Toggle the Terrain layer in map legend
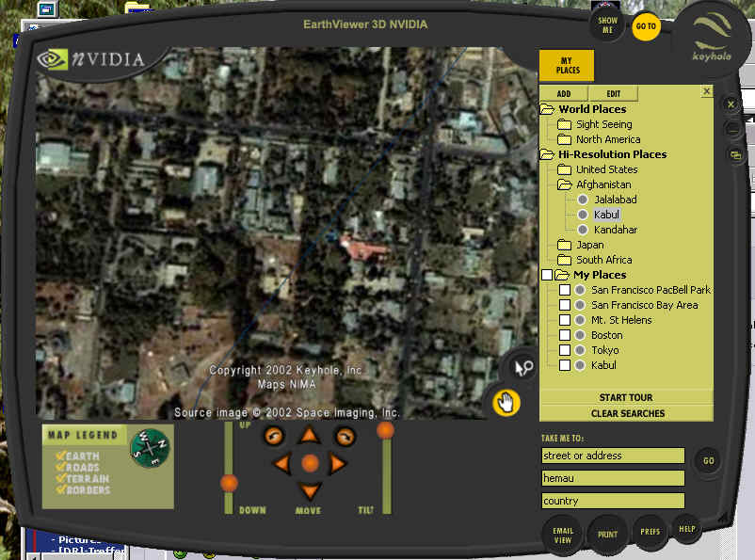The width and height of the screenshot is (755, 560). (x=82, y=479)
